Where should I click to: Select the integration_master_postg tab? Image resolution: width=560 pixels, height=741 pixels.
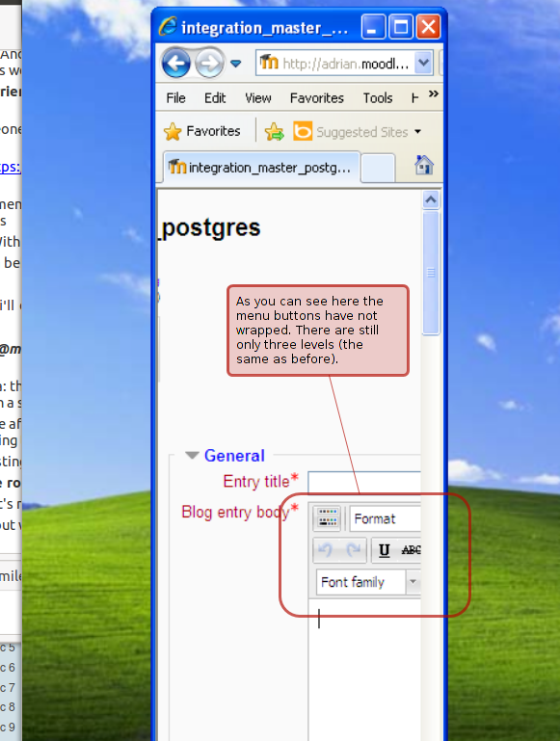(x=261, y=167)
